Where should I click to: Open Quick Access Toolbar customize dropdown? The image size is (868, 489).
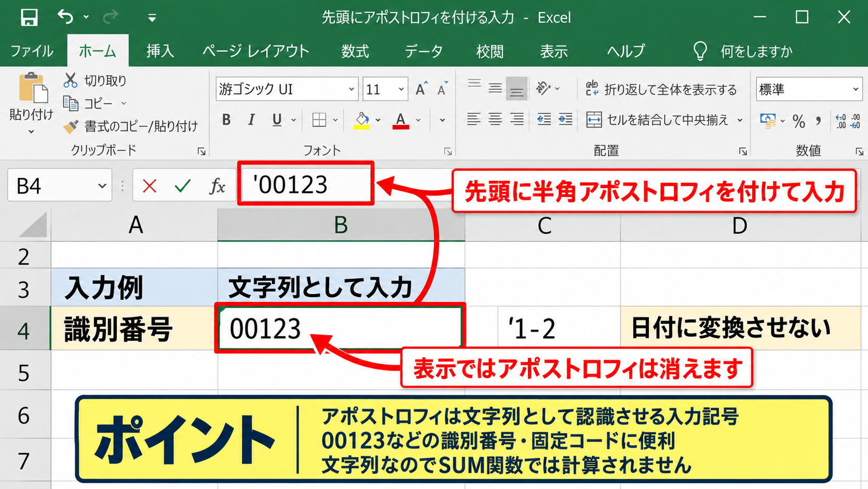click(x=152, y=18)
